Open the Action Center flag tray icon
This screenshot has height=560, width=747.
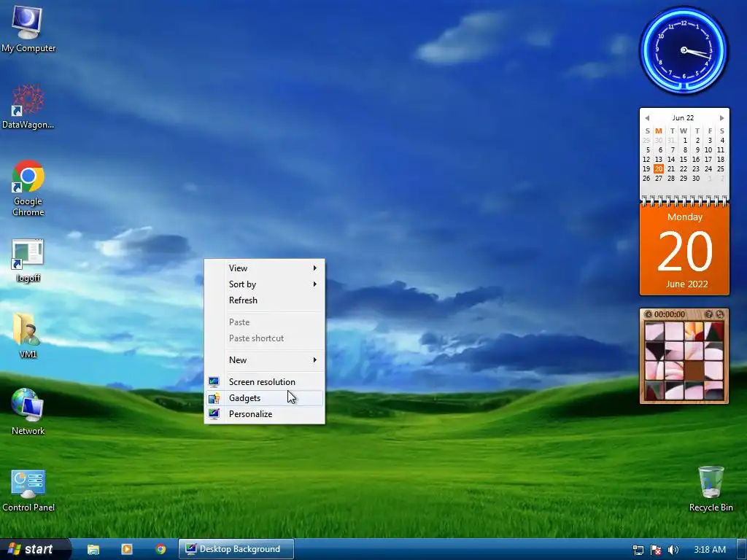(656, 550)
